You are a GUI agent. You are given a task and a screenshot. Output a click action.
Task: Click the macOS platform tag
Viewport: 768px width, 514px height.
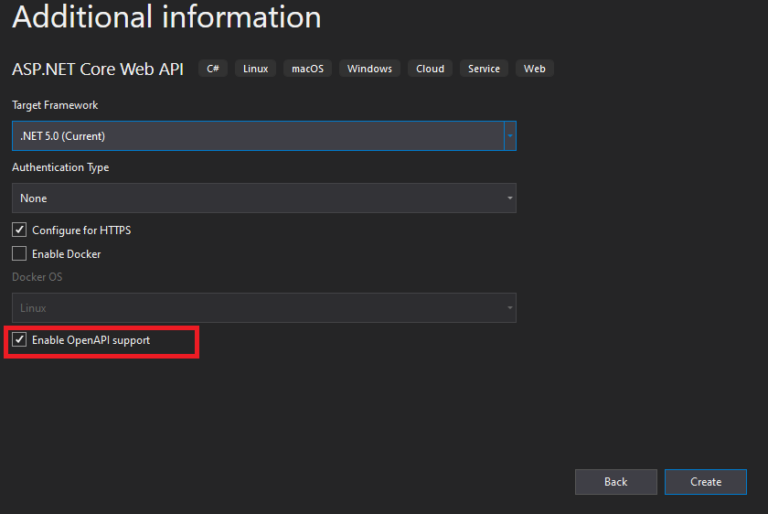[x=307, y=69]
